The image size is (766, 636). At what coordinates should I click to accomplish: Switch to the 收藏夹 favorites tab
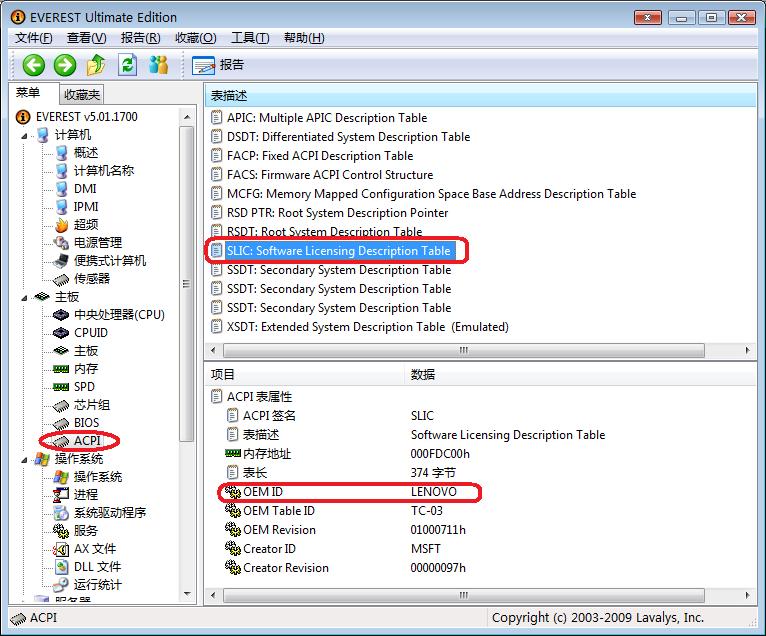pos(81,95)
